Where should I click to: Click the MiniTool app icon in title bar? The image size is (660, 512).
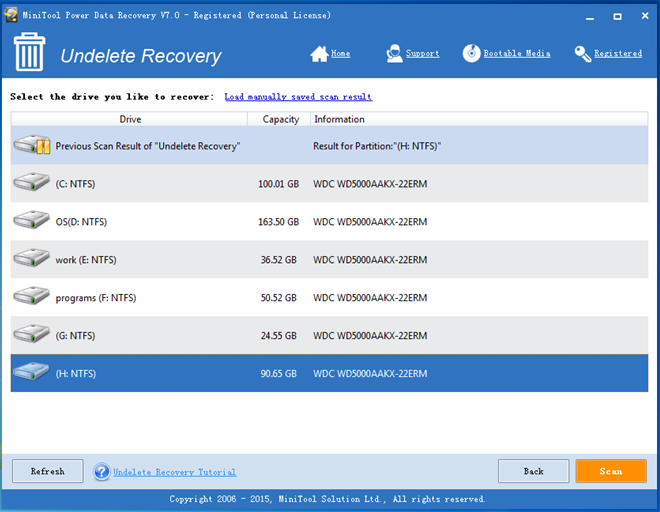pyautogui.click(x=11, y=15)
